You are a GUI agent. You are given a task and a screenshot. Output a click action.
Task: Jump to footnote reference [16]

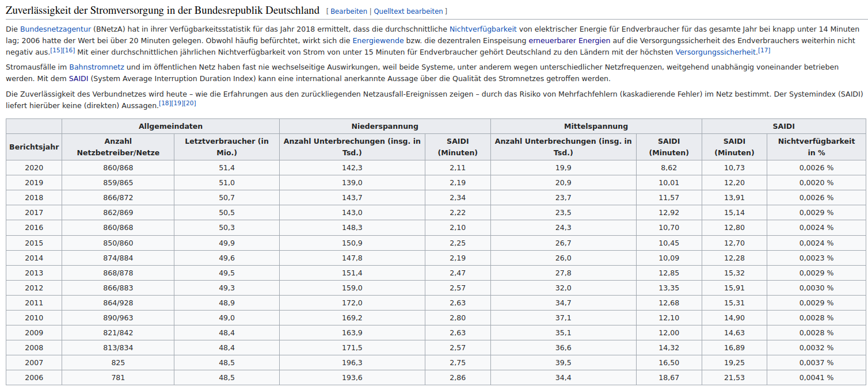[x=68, y=51]
